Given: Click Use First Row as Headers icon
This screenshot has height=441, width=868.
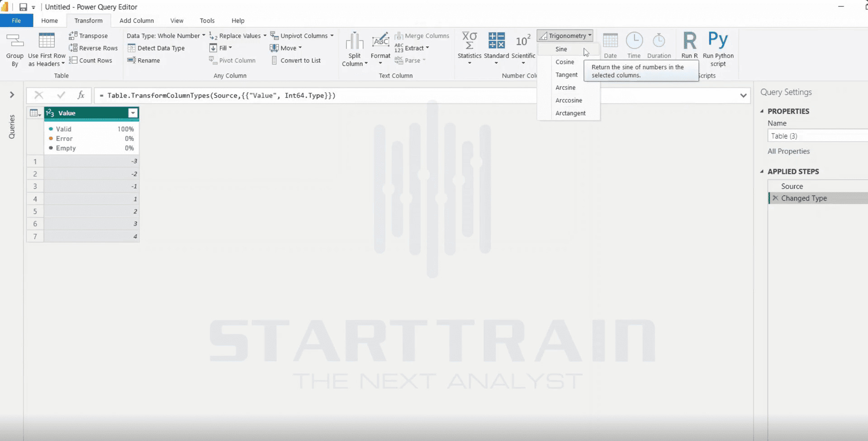Looking at the screenshot, I should pos(47,41).
